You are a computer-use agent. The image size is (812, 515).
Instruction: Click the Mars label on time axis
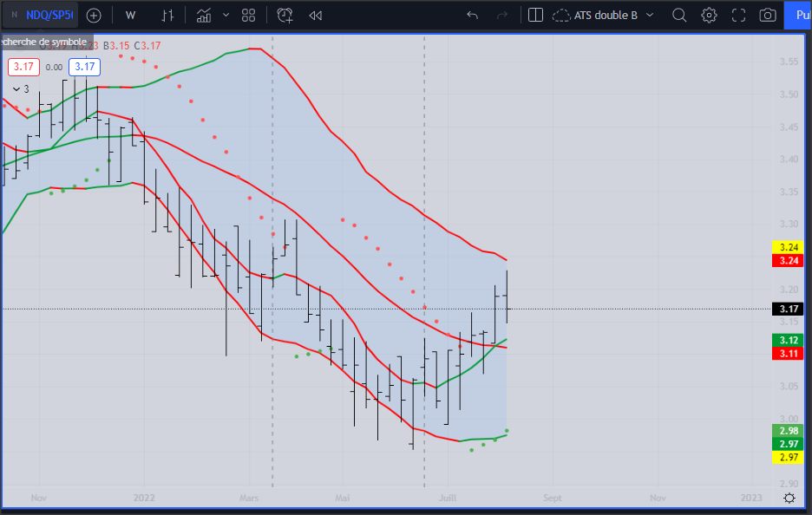click(249, 498)
